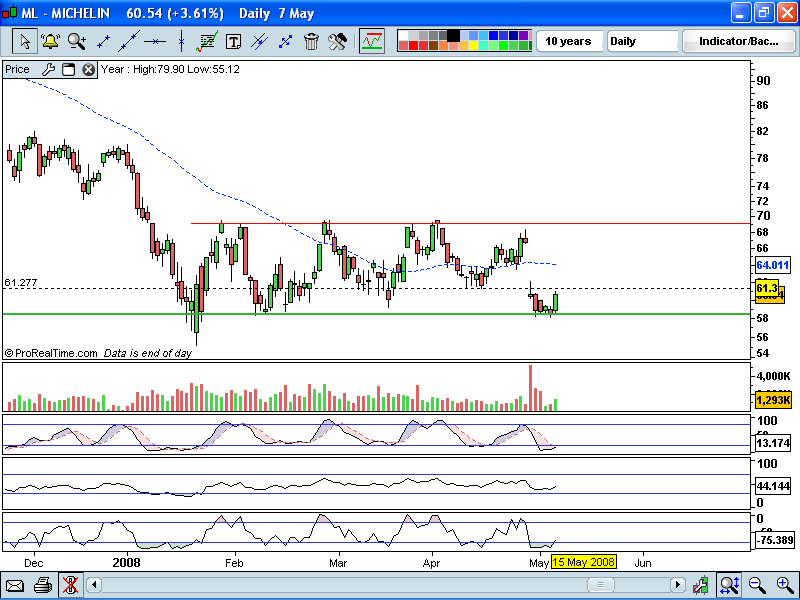This screenshot has height=600, width=800.
Task: Click the zoom in magnifier icon
Action: click(785, 585)
